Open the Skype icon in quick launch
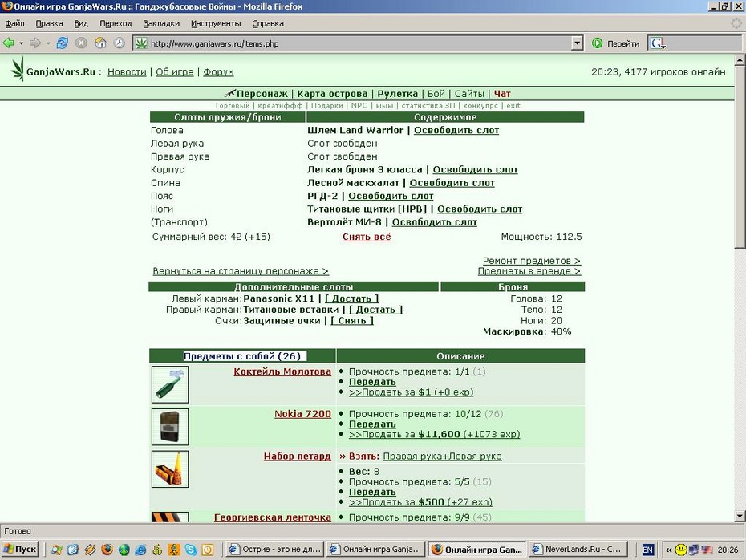Screen dimensions: 746x560 tap(191, 550)
